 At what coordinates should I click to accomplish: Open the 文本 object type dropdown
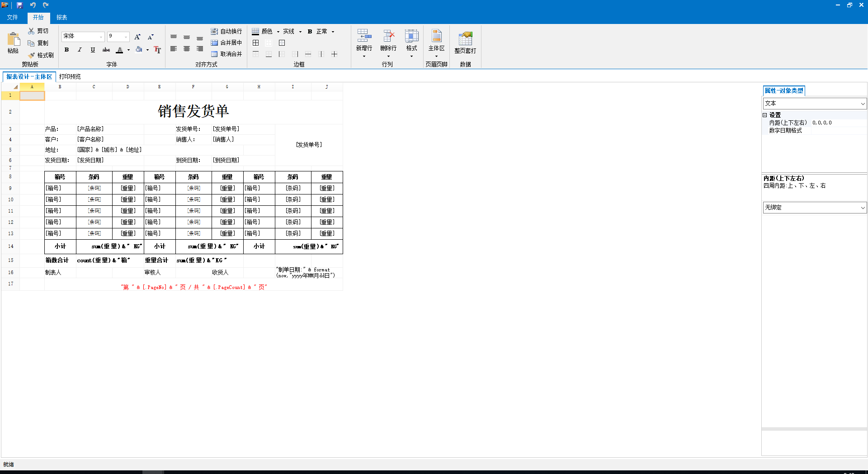point(863,104)
